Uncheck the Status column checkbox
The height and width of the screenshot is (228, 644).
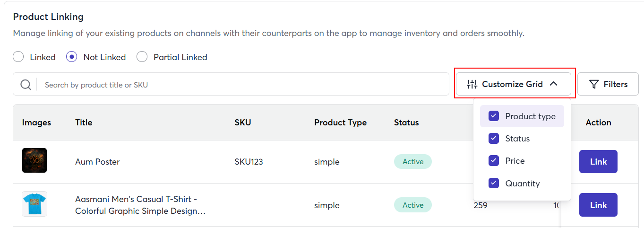click(494, 139)
